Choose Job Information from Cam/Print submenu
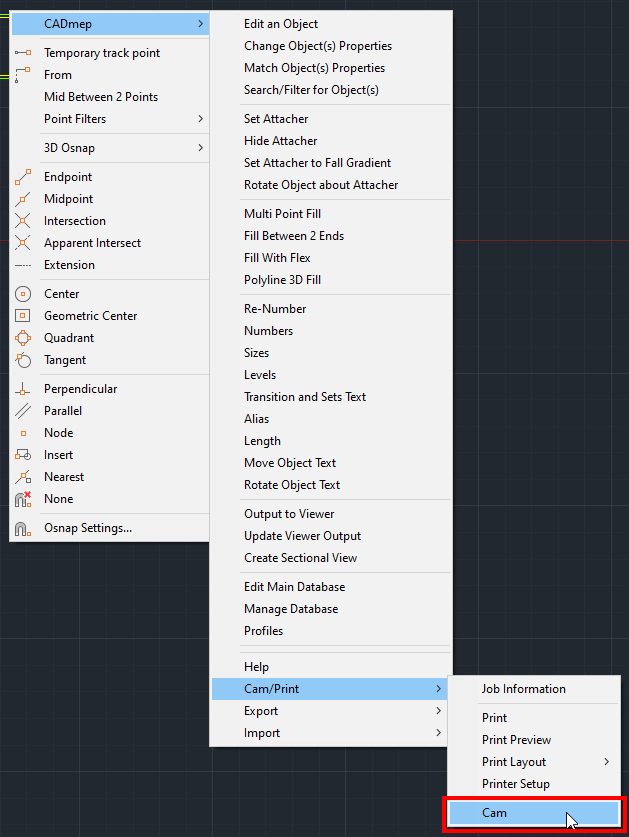This screenshot has height=837, width=629. tap(524, 689)
